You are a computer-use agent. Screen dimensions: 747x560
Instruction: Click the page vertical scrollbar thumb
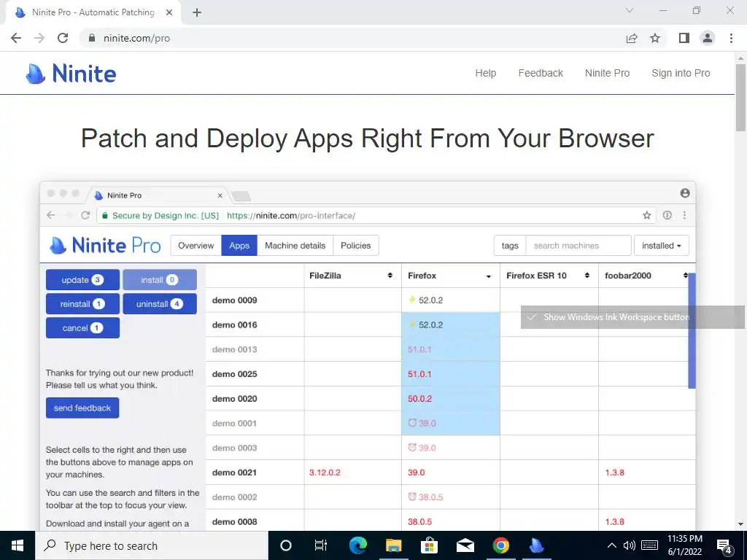click(740, 97)
